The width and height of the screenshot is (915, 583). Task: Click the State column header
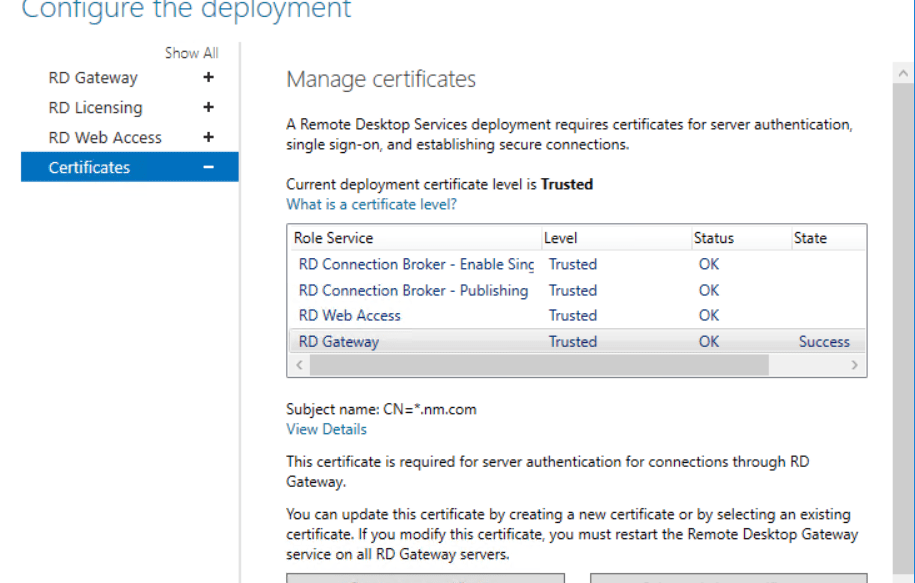(810, 238)
